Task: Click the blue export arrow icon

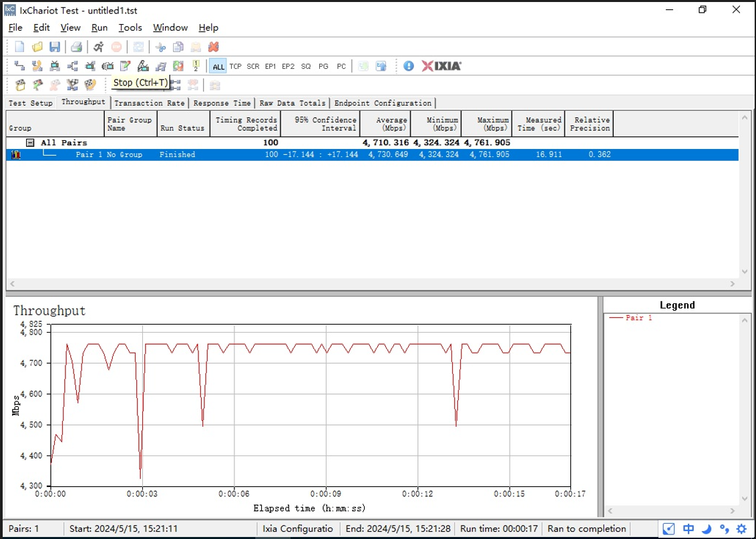Action: tap(381, 66)
